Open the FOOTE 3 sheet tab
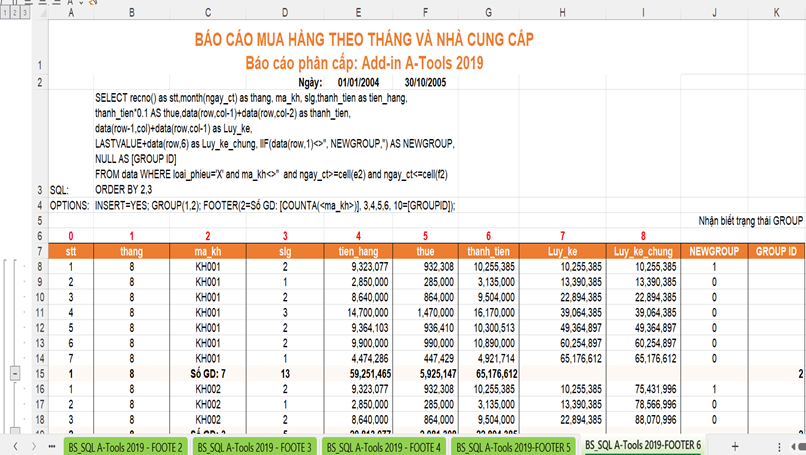This screenshot has width=806, height=455. [x=255, y=447]
